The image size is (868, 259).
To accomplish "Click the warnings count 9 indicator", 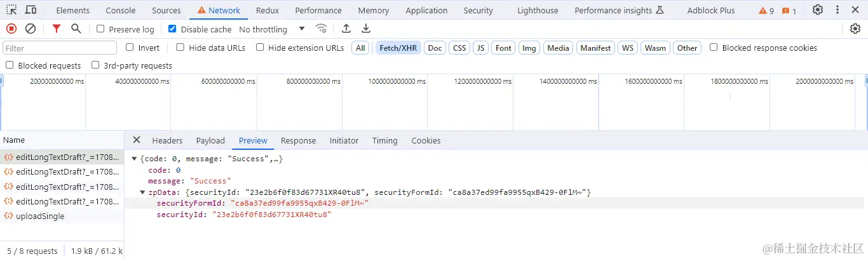I will [x=766, y=11].
